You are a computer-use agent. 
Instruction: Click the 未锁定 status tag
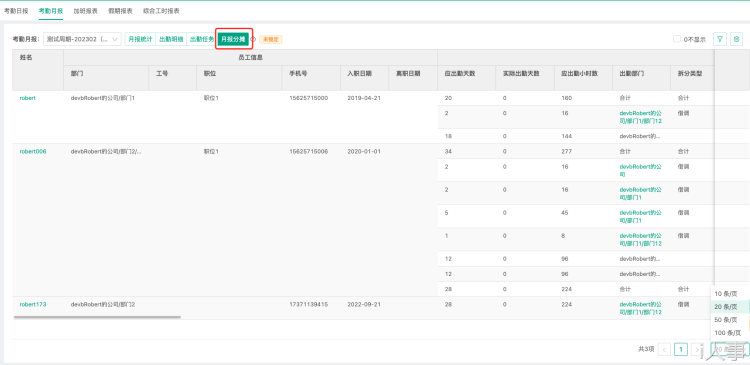(271, 39)
